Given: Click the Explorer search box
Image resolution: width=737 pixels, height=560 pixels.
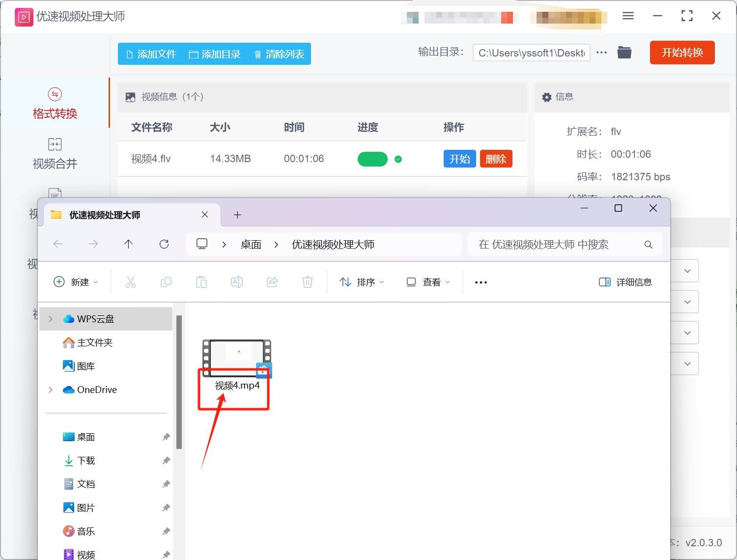Looking at the screenshot, I should coord(565,245).
